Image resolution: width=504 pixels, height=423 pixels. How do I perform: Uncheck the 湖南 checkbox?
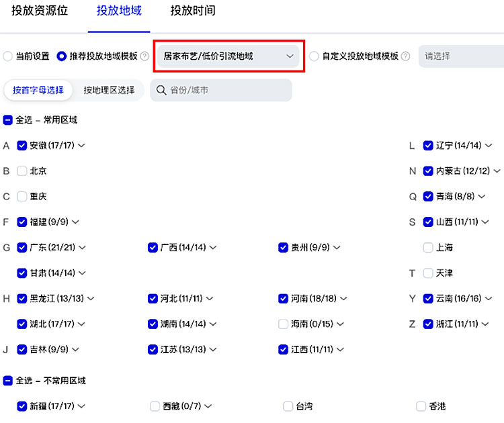pyautogui.click(x=153, y=324)
